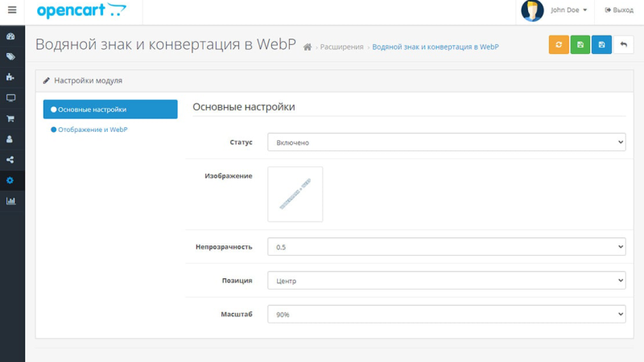Screen dimensions: 644x362
Task: Click the Статус field label
Action: tap(241, 142)
